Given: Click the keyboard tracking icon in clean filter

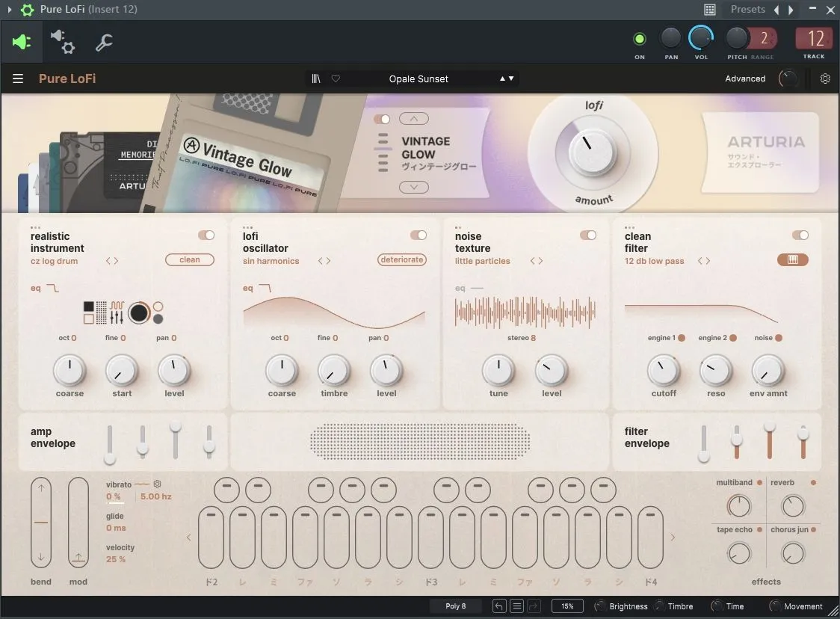Looking at the screenshot, I should tap(793, 260).
